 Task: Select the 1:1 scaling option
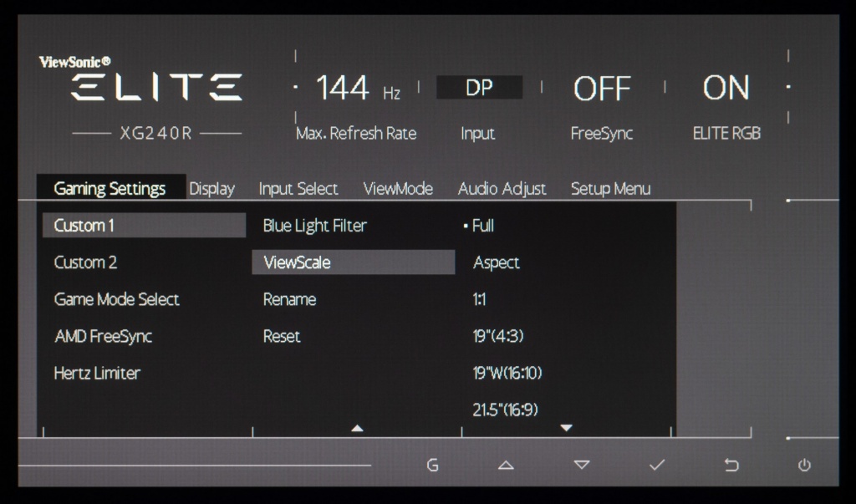tap(479, 299)
